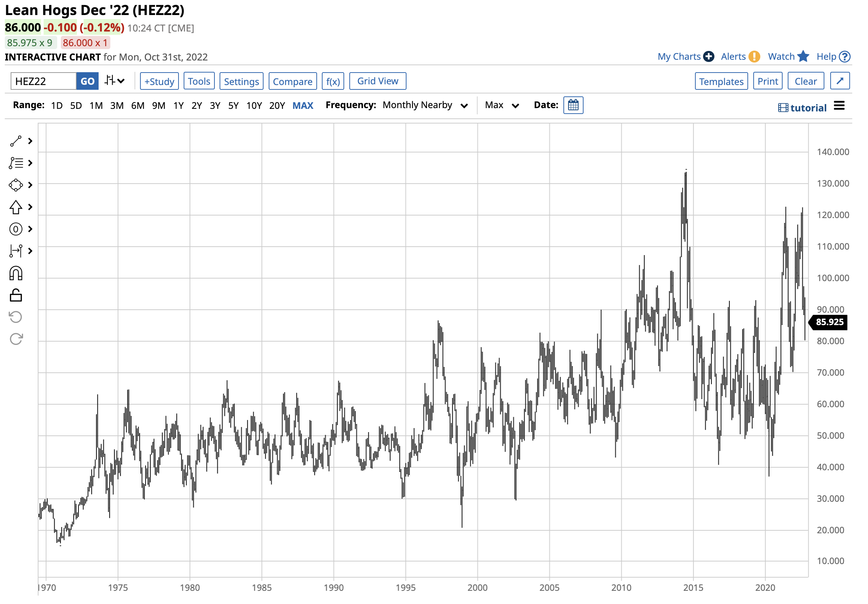Select the 5Y range option
Image resolution: width=868 pixels, height=604 pixels.
point(233,106)
